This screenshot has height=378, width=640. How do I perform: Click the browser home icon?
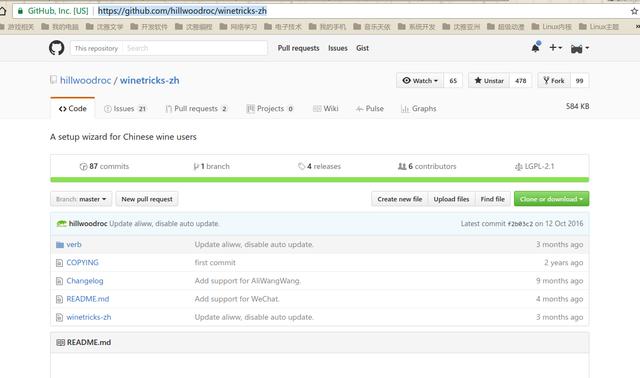2,11
